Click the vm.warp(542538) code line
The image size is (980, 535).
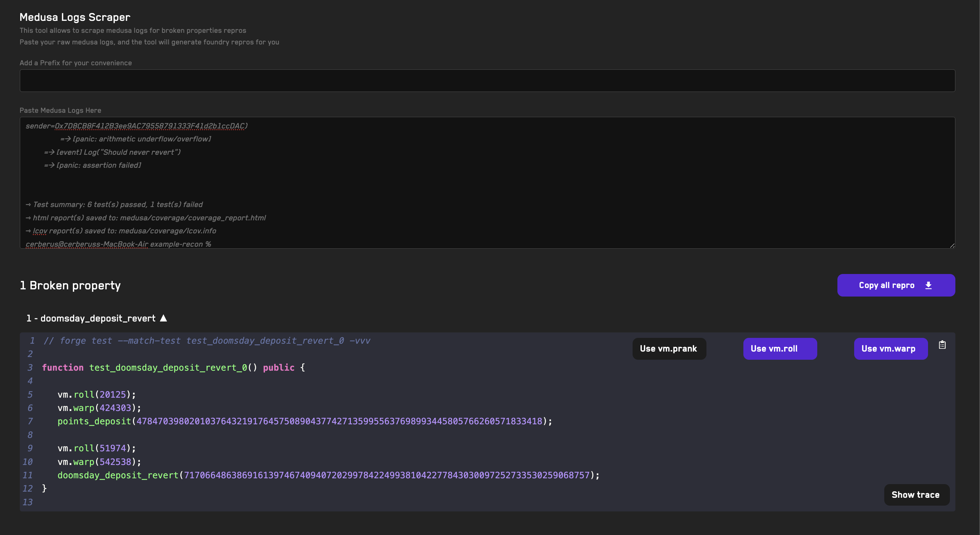point(99,462)
